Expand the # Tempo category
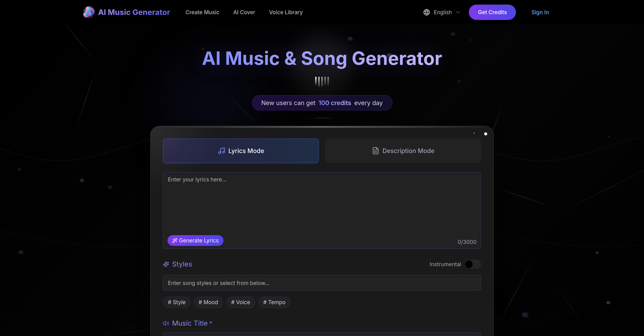Image resolution: width=644 pixels, height=336 pixels. [274, 302]
